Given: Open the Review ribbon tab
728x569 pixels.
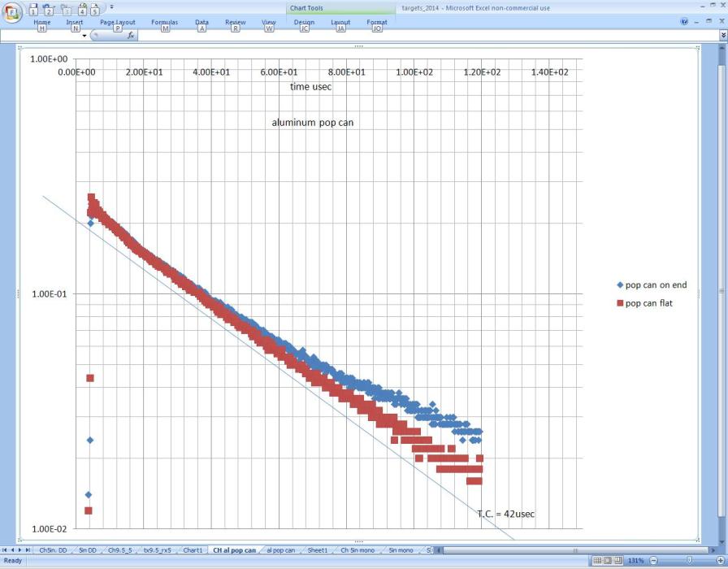Looking at the screenshot, I should [x=236, y=22].
